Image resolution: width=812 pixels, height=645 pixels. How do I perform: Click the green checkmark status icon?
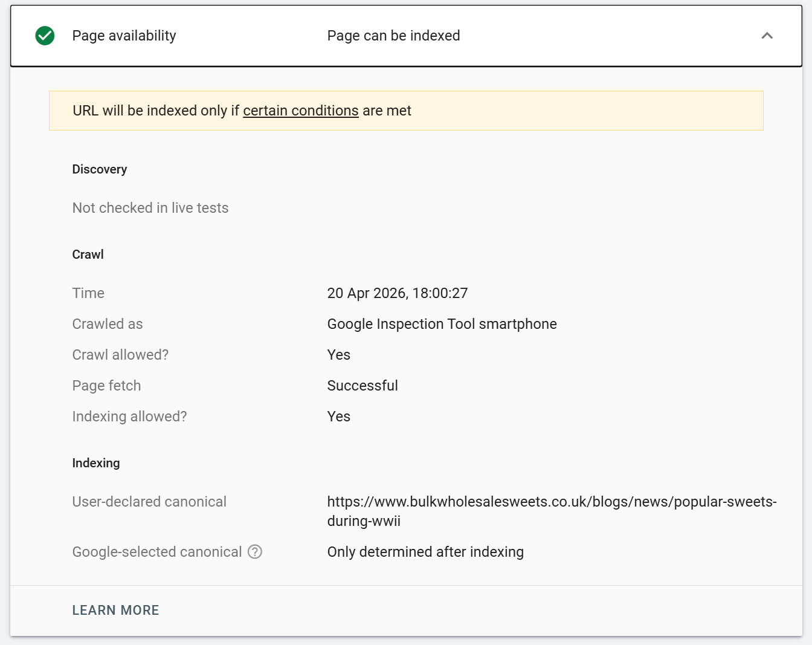click(x=45, y=36)
